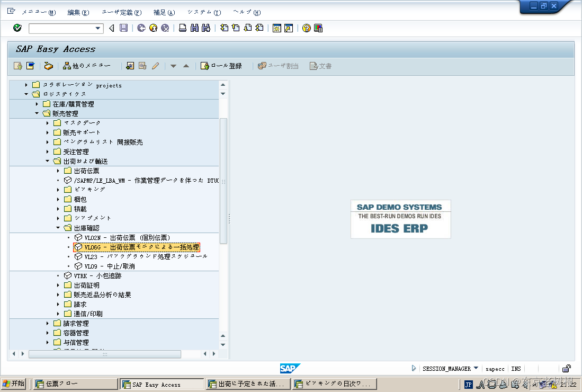Image resolution: width=582 pixels, height=392 pixels.
Task: Click the 他のメニュー button
Action: 86,66
